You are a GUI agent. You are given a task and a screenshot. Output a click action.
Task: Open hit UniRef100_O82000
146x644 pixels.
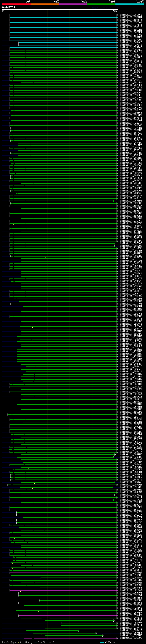pos(131,173)
